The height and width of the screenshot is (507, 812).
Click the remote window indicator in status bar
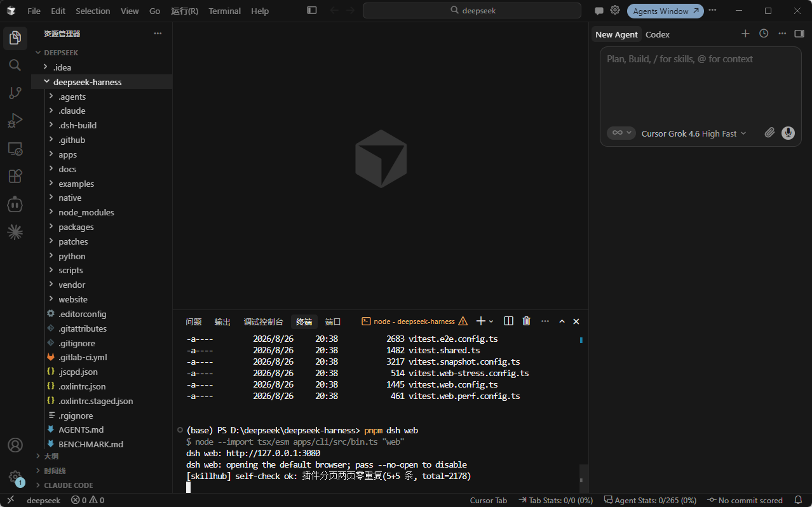(10, 500)
